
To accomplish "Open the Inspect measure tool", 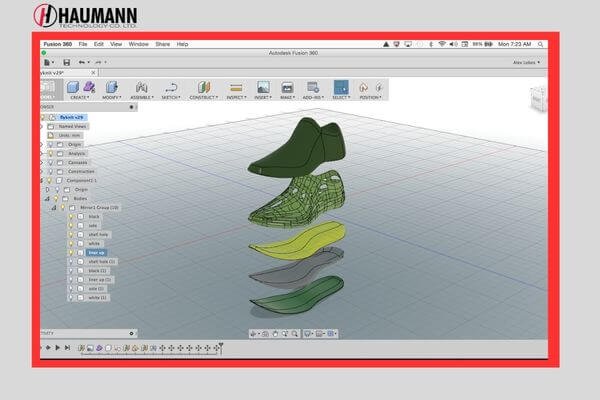I will (236, 88).
